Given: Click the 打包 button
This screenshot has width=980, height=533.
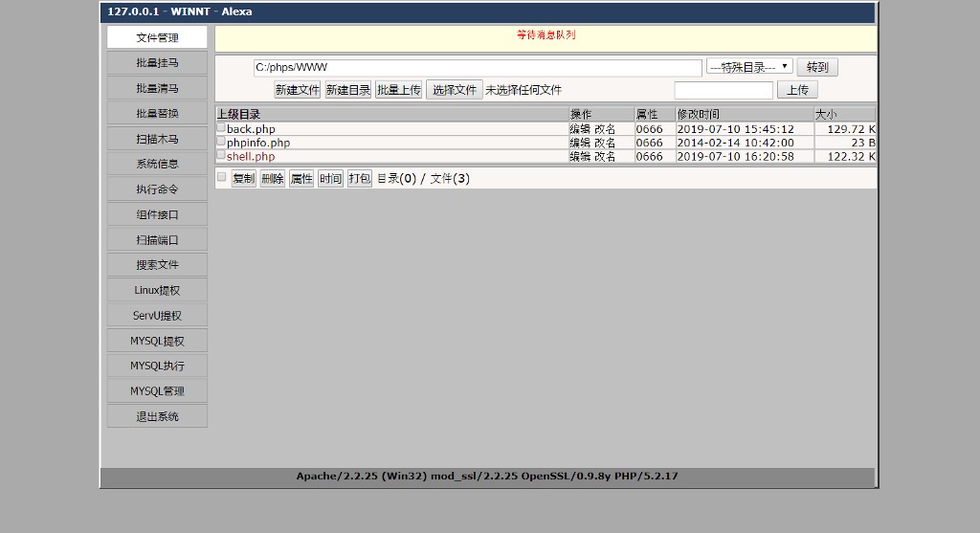Looking at the screenshot, I should tap(359, 178).
